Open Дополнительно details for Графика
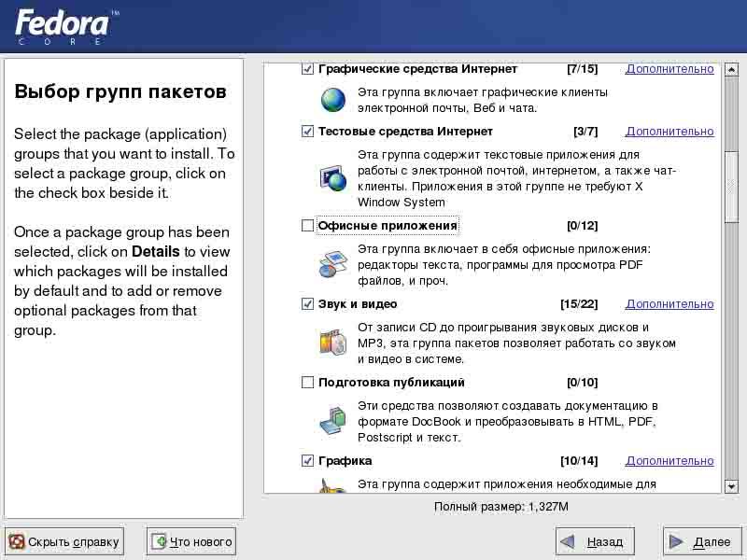This screenshot has height=560, width=747. [x=669, y=461]
